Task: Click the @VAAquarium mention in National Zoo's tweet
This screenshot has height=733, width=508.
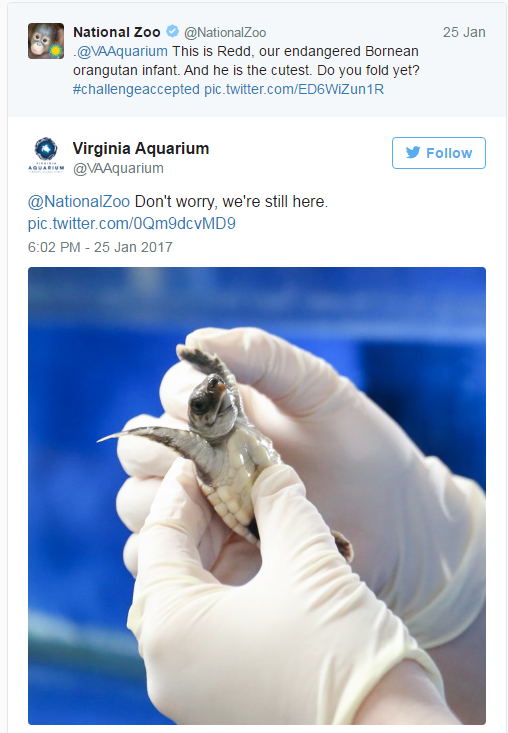Action: point(122,51)
